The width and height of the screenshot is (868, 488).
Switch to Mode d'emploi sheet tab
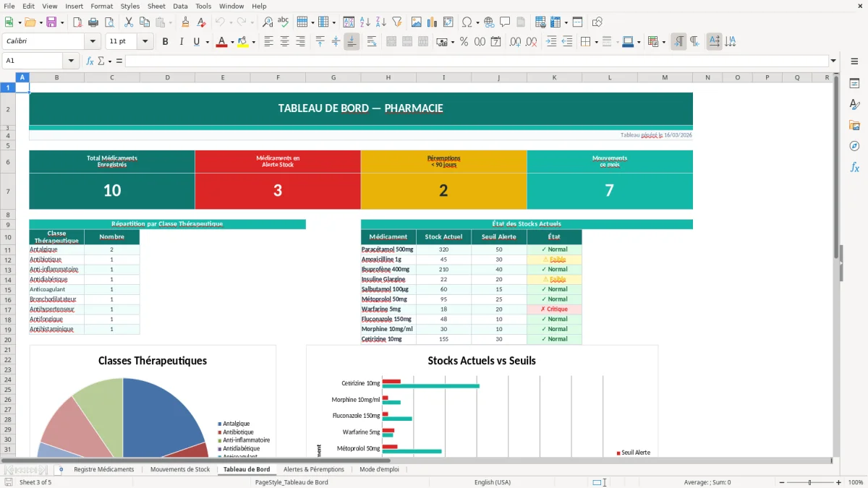(x=379, y=469)
